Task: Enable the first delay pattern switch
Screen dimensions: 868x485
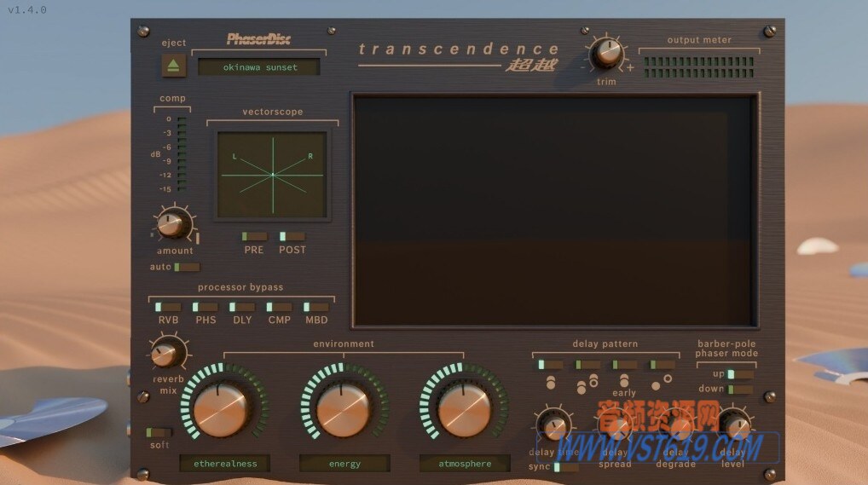Action: click(x=551, y=364)
